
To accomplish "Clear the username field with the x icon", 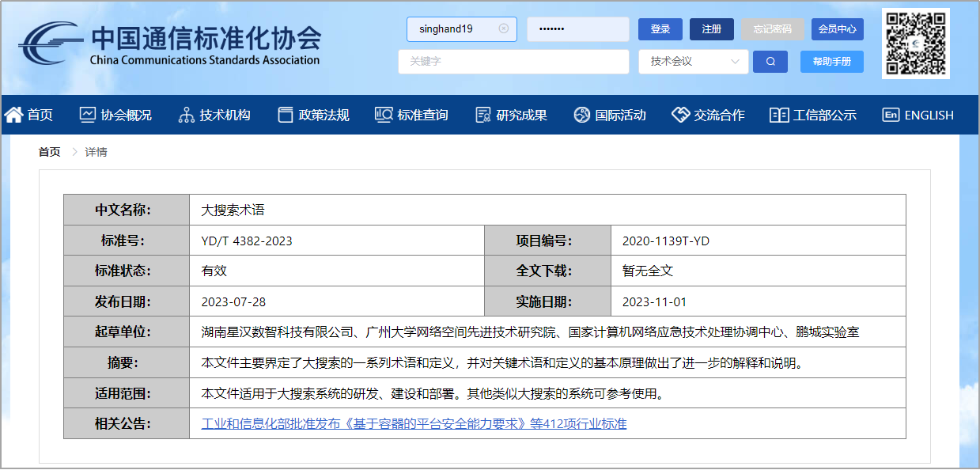I will [504, 28].
